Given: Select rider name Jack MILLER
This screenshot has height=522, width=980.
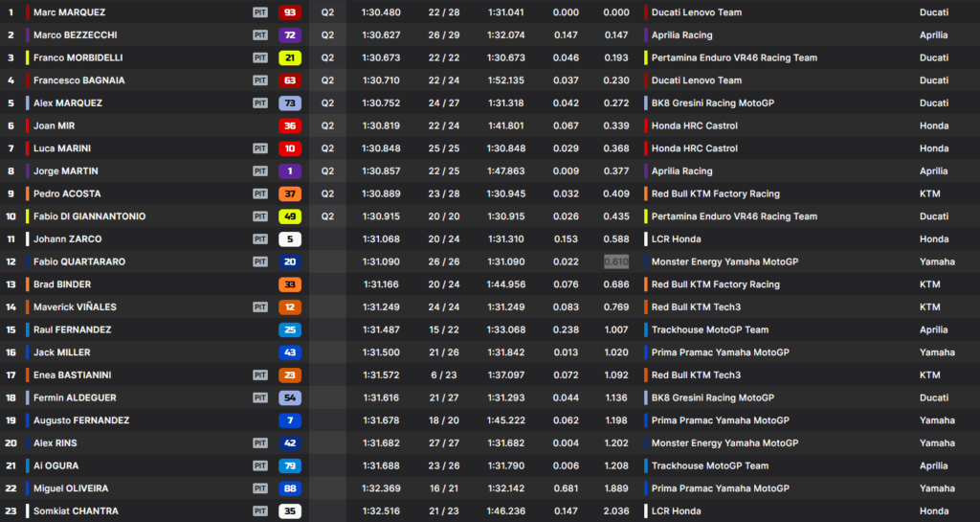Looking at the screenshot, I should [x=62, y=352].
